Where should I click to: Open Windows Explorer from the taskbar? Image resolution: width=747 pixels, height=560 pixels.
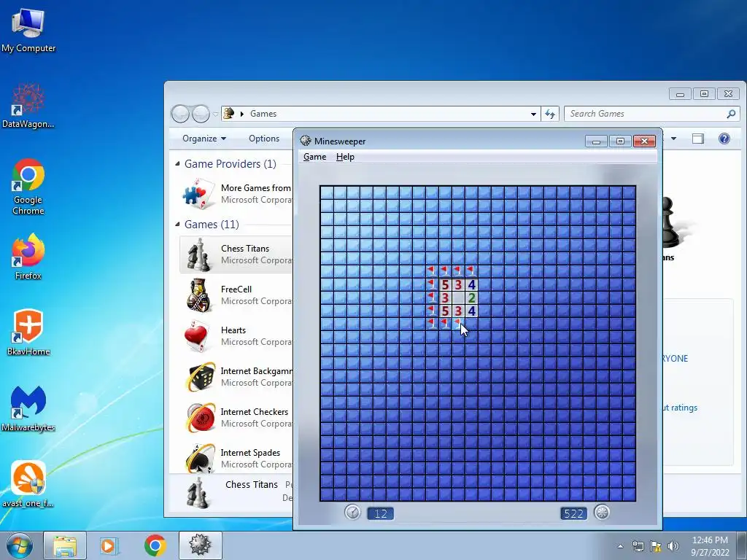click(65, 545)
